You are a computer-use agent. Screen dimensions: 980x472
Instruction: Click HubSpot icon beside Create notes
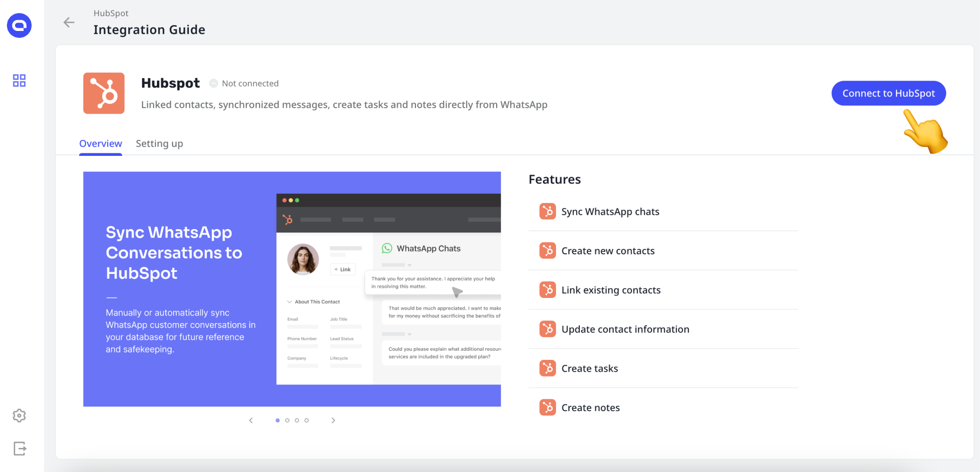tap(547, 408)
